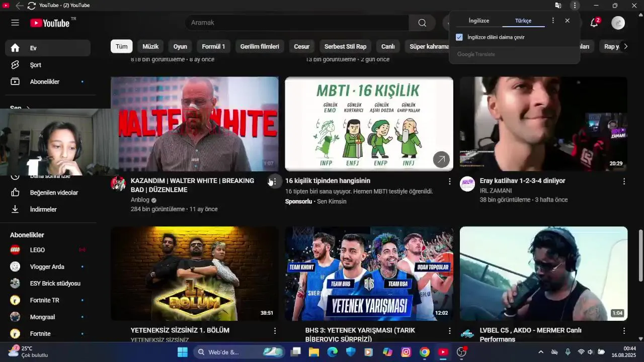Select the Müzik filter chip

[150, 46]
